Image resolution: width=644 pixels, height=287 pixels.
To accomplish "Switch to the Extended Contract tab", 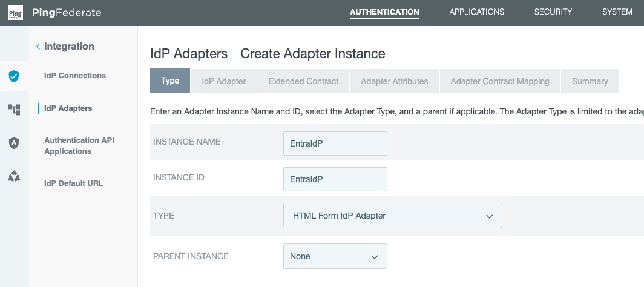I will [303, 81].
